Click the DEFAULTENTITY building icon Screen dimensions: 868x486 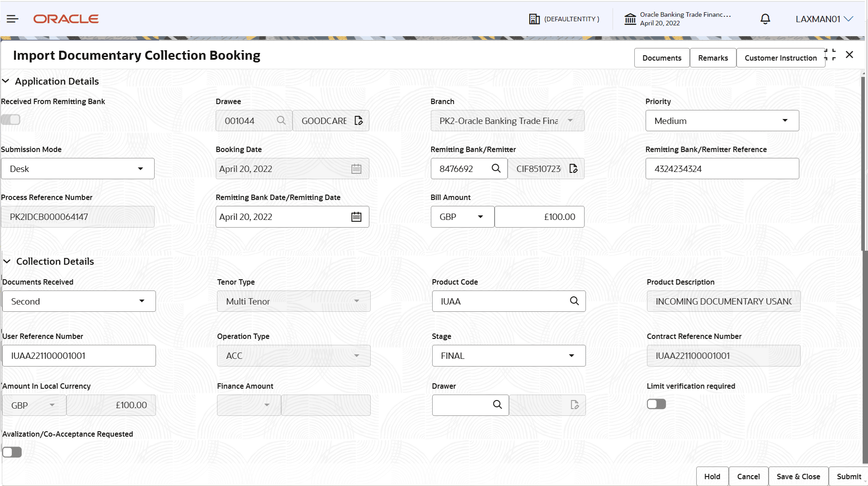pos(534,19)
